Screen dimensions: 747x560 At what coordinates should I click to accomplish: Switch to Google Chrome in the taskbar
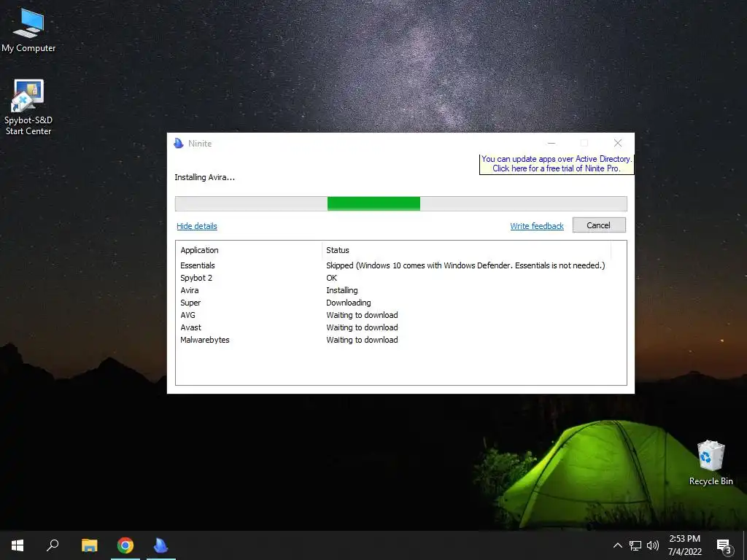coord(125,545)
